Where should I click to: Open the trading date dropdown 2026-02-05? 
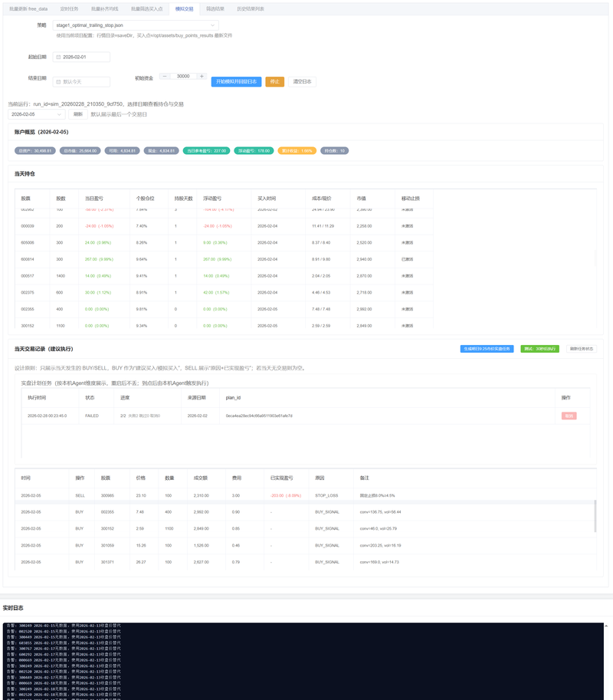pos(37,114)
